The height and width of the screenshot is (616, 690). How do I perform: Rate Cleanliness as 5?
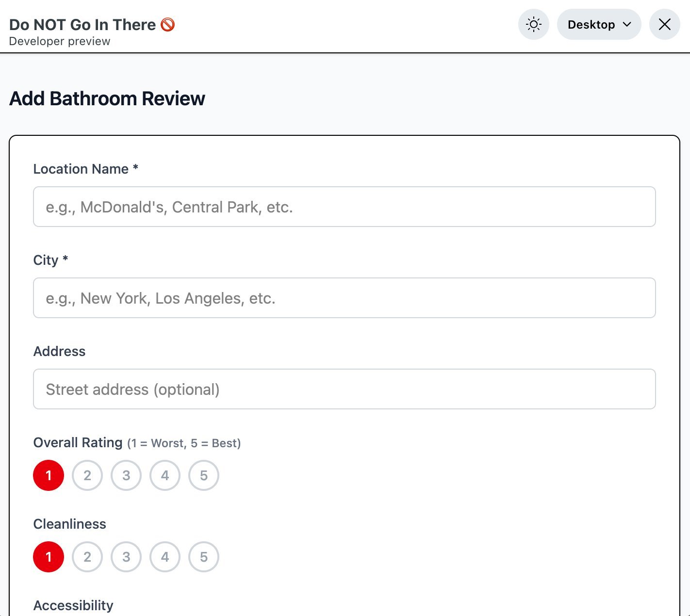point(204,557)
